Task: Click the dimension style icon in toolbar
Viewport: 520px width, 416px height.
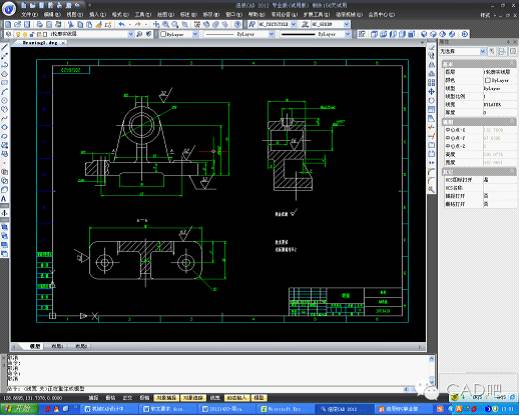Action: (x=305, y=24)
